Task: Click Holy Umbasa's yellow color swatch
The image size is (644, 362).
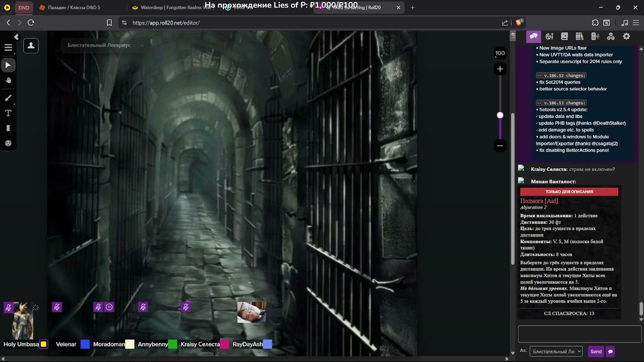Action: tap(44, 344)
